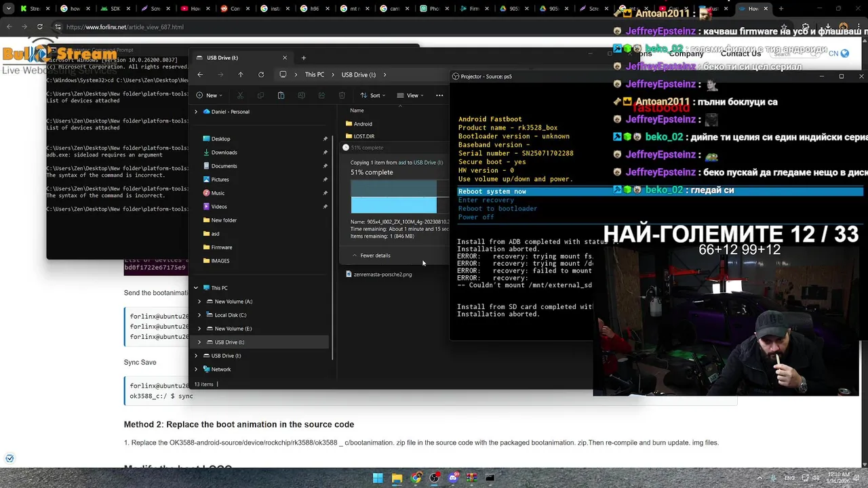Open File Explorer from the taskbar

click(397, 478)
